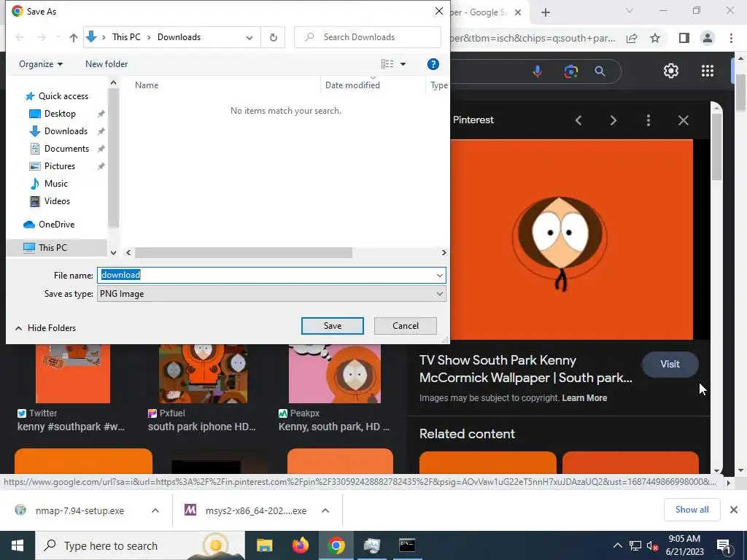Open the change view dropdown arrow

point(403,64)
